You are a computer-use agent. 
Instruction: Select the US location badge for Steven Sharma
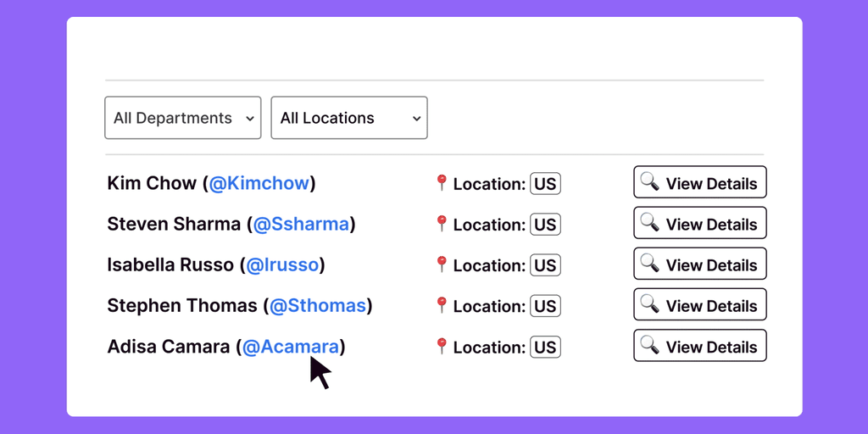[545, 225]
